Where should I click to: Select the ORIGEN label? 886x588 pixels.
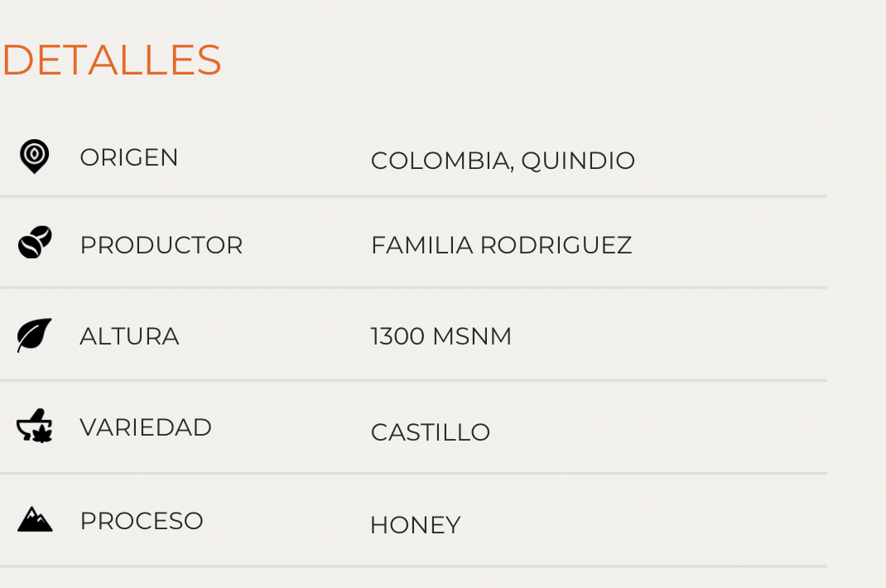pyautogui.click(x=129, y=157)
